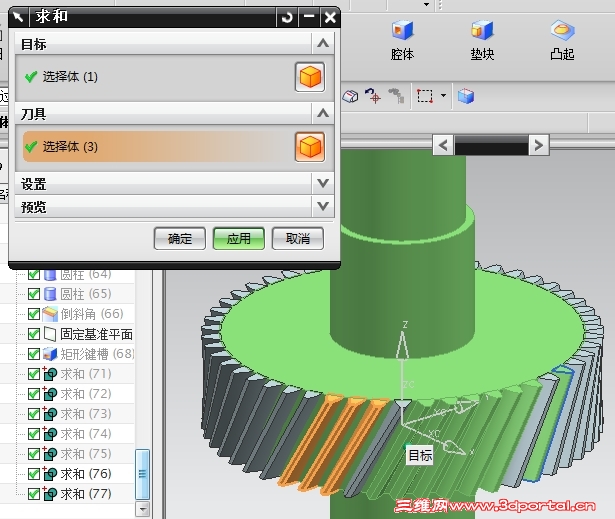
Task: Click the 求和 (77) unite icon
Action: [50, 494]
